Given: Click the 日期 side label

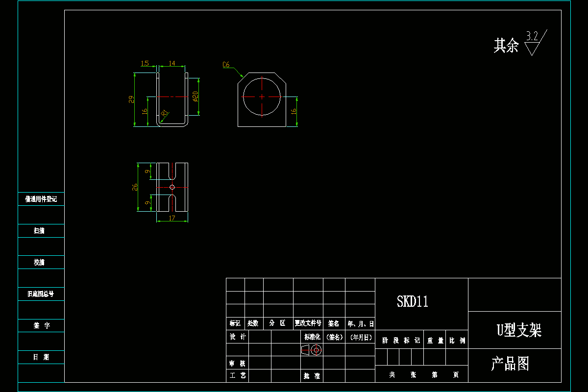Looking at the screenshot, I should [x=41, y=357].
